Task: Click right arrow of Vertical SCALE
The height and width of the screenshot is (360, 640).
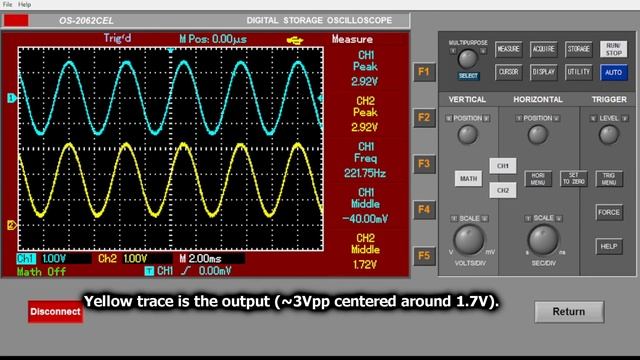Action: tap(484, 219)
